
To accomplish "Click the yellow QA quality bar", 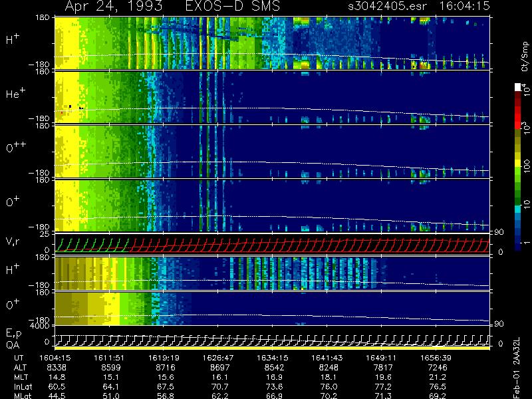I will click(x=272, y=348).
